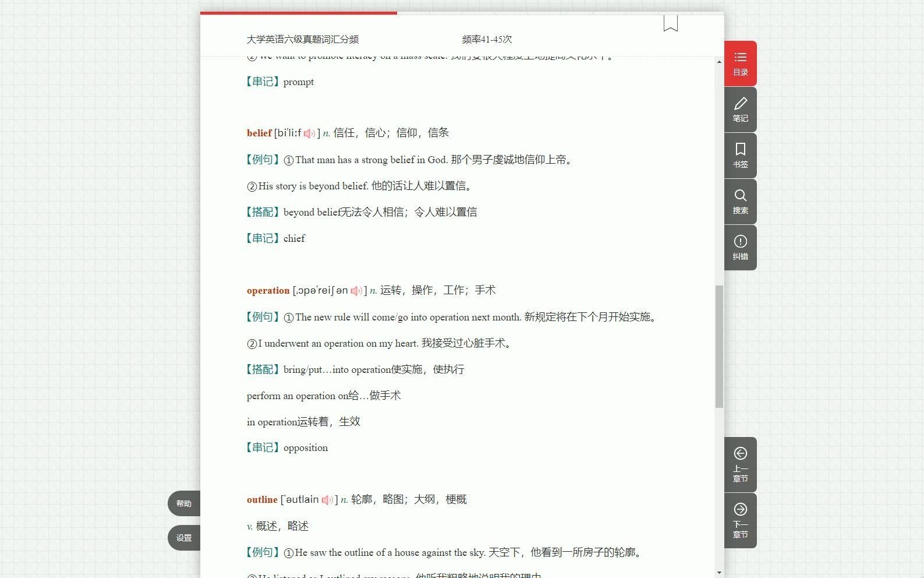924x578 pixels.
Task: Click the linked word opposition
Action: click(306, 447)
